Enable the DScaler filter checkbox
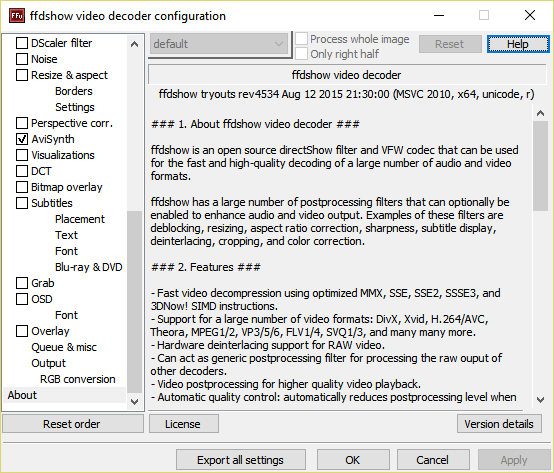This screenshot has width=554, height=473. 22,43
